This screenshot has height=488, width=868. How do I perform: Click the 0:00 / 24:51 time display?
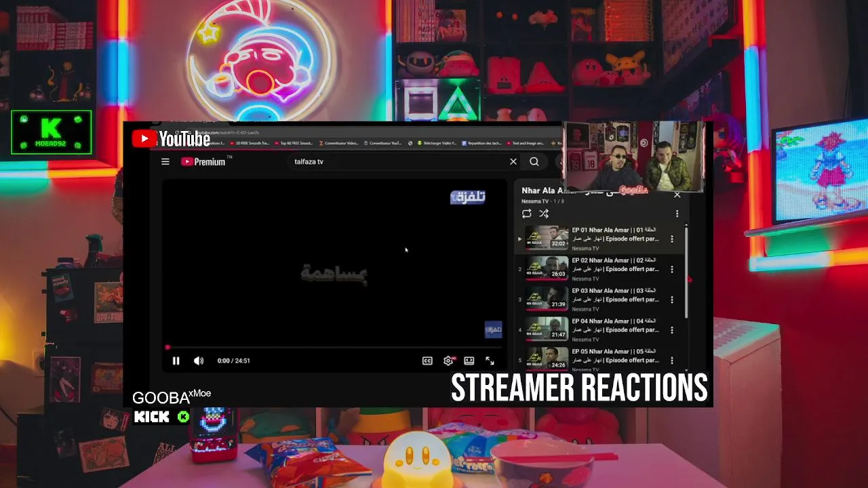(x=233, y=361)
